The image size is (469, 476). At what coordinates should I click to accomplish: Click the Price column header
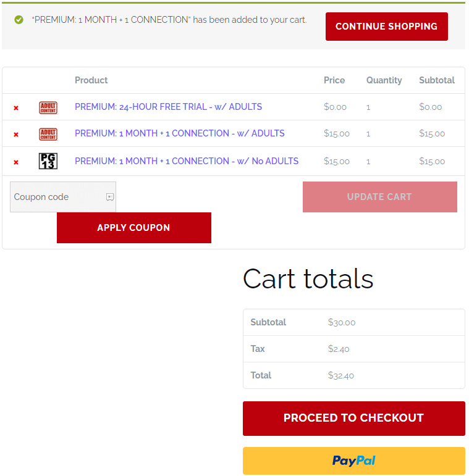(x=334, y=80)
